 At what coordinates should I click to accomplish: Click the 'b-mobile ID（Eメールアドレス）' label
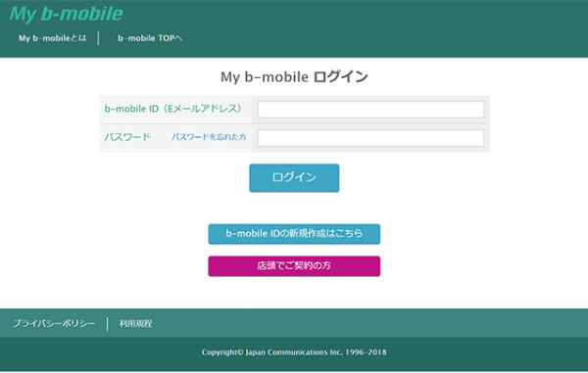(x=173, y=109)
